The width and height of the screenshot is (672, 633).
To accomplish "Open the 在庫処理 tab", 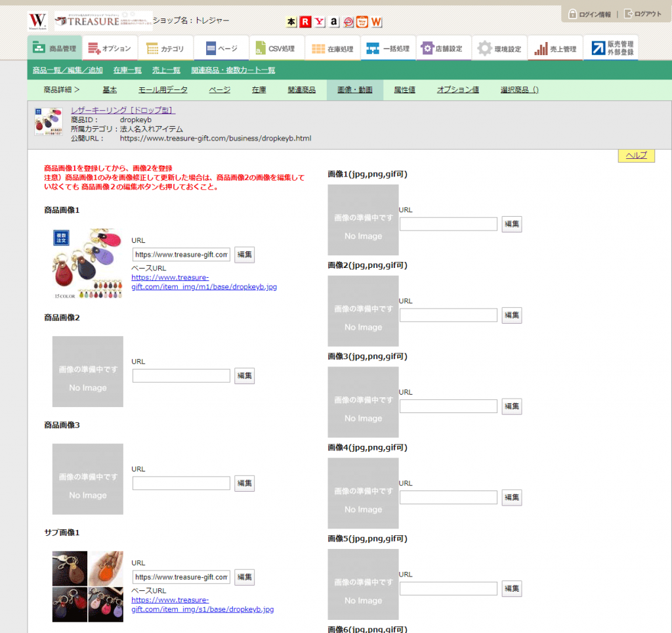I will pos(332,49).
